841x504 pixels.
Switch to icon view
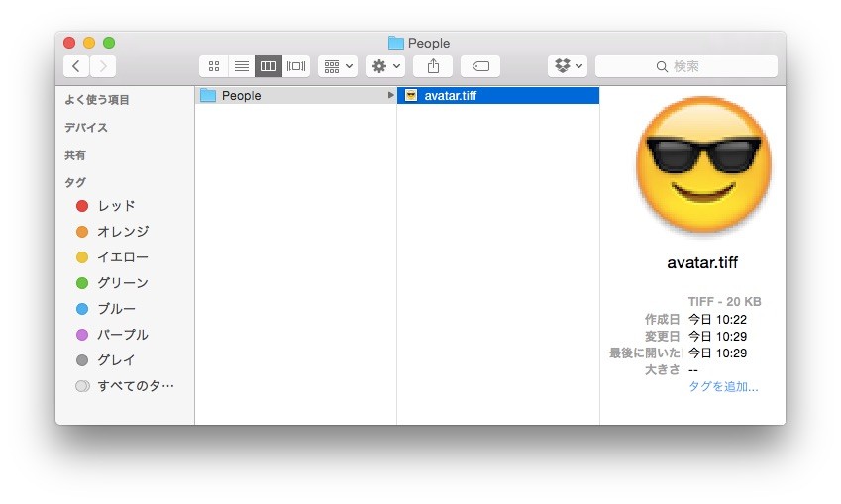tap(213, 66)
